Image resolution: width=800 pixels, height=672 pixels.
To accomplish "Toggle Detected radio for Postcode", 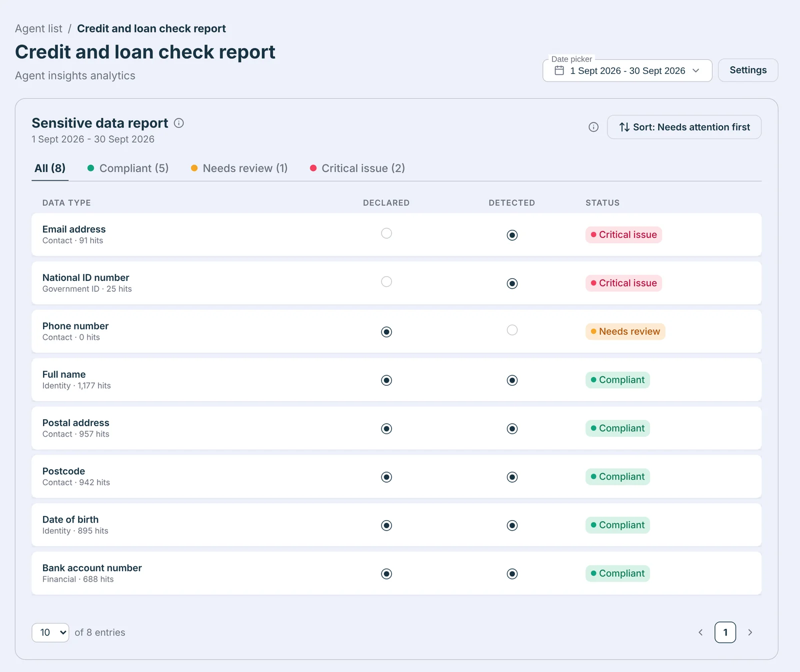I will pos(512,477).
